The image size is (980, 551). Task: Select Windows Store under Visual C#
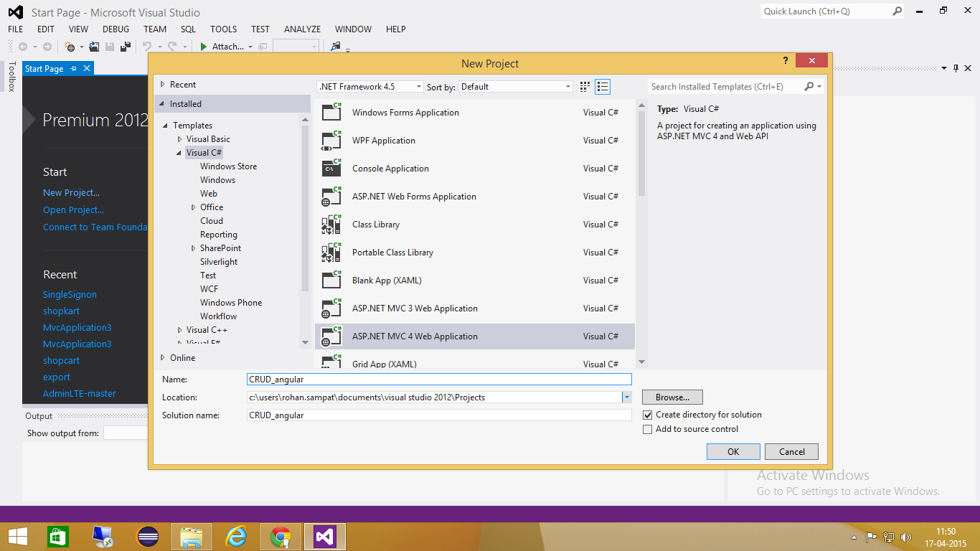click(228, 166)
